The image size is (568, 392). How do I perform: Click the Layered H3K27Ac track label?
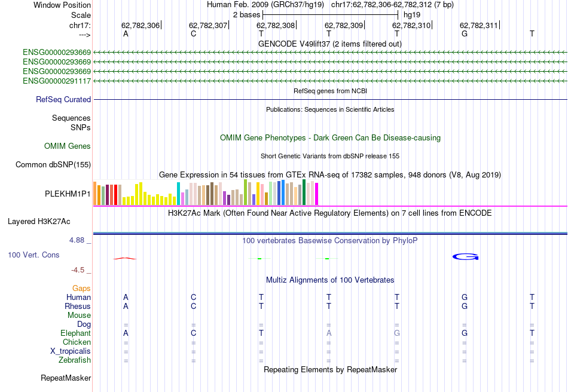[x=39, y=222]
